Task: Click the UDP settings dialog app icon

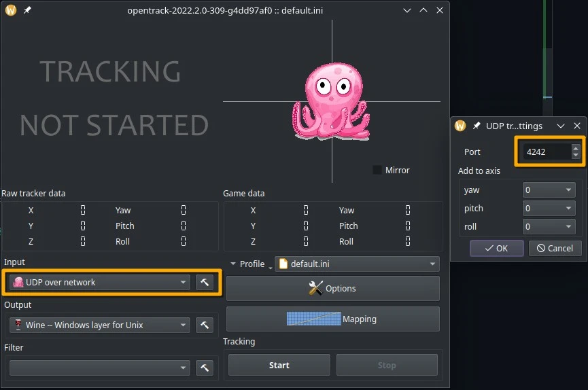Action: pos(460,126)
